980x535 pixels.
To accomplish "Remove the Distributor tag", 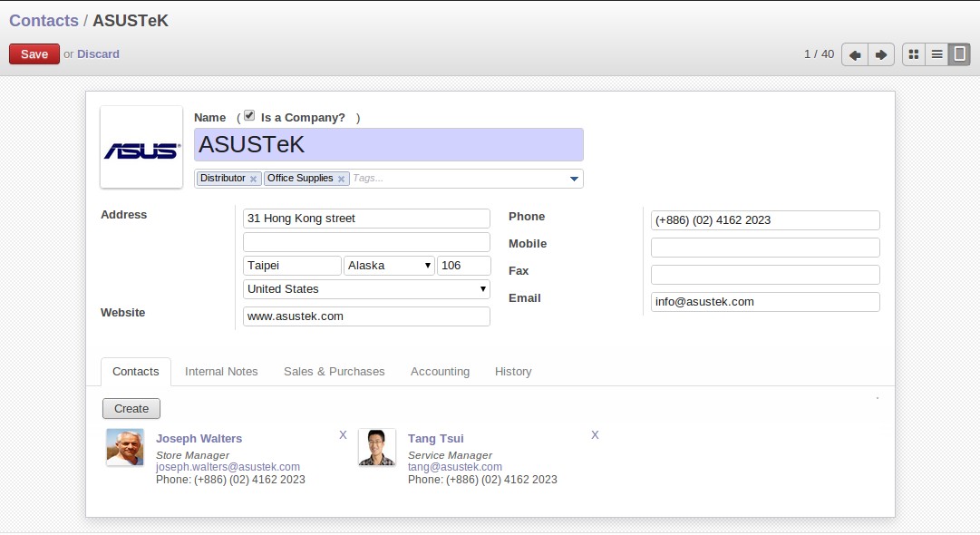I will (x=253, y=179).
